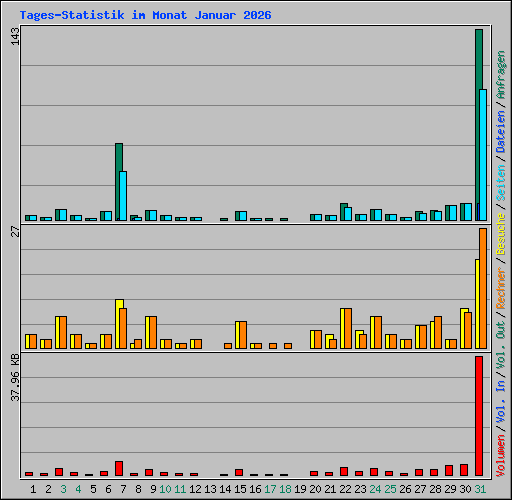The width and height of the screenshot is (512, 500).
Task: Click the '27' maximum label on middle chart
Action: (15, 231)
